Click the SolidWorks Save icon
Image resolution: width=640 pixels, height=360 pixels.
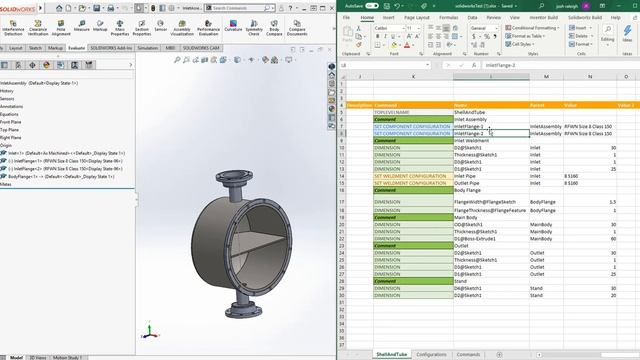click(97, 8)
